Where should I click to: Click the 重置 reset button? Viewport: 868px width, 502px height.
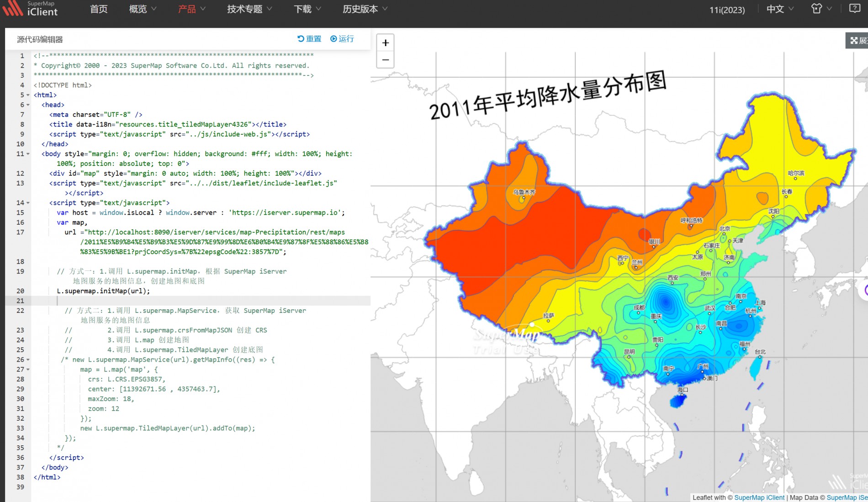click(x=309, y=39)
